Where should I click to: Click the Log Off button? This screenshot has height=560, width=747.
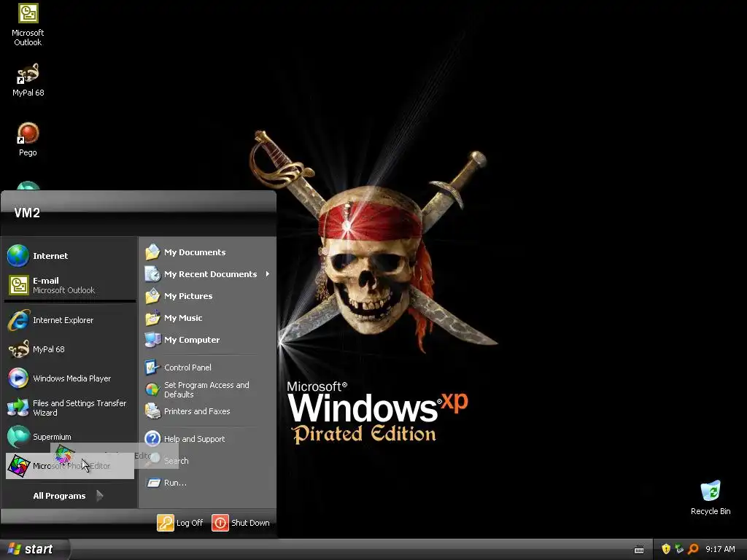pyautogui.click(x=180, y=523)
